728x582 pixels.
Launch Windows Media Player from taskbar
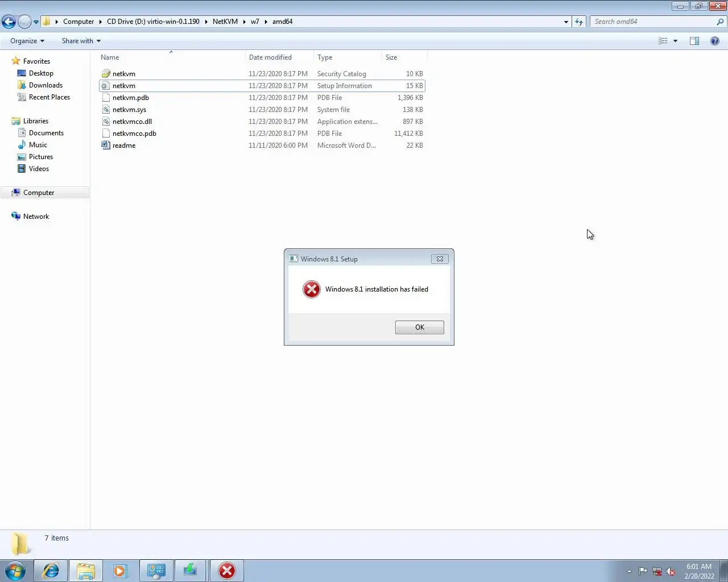click(x=121, y=571)
